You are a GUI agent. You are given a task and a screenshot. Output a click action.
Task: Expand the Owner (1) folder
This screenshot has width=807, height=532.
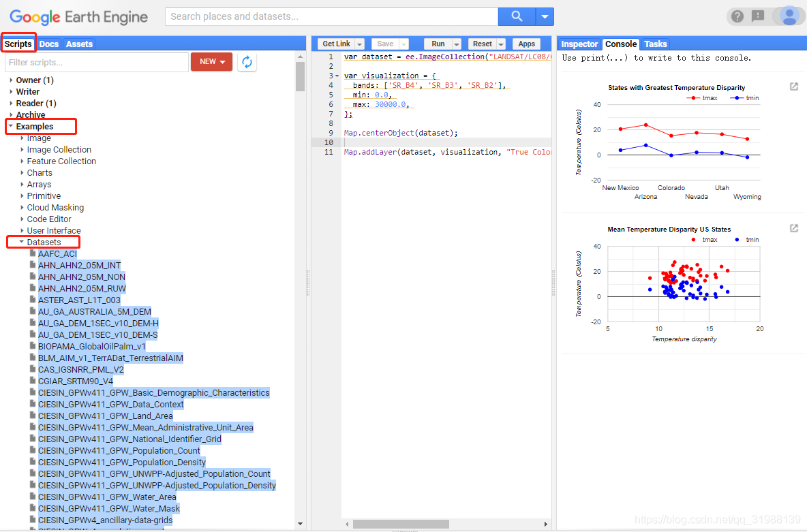click(12, 80)
